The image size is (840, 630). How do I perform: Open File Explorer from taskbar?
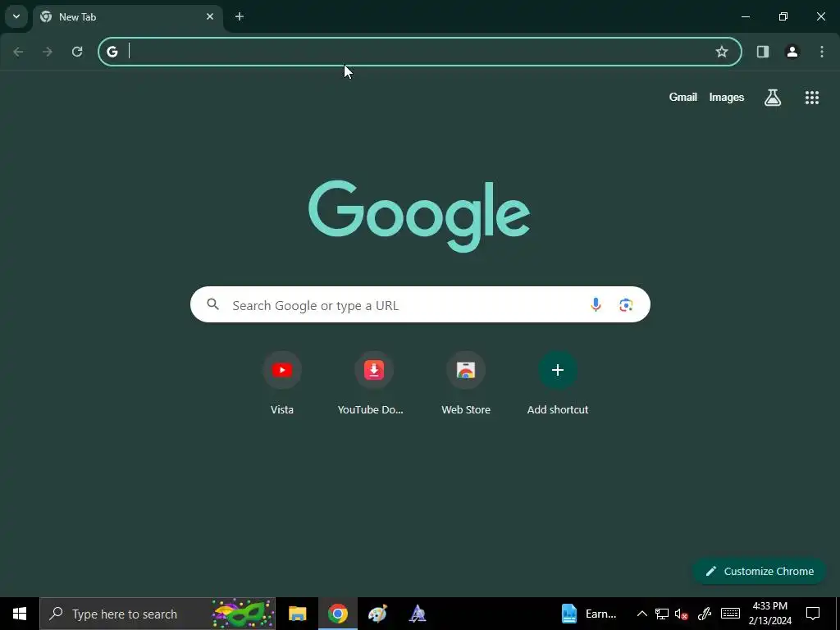pos(297,614)
